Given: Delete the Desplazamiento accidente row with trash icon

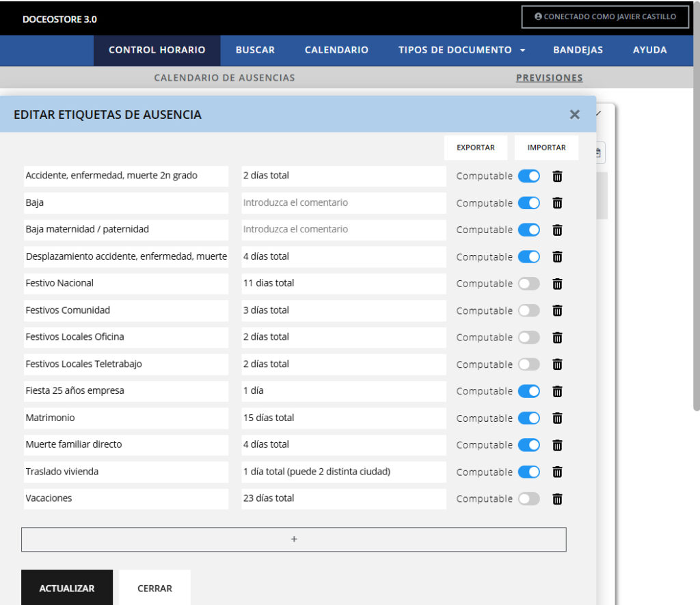Looking at the screenshot, I should [x=557, y=257].
